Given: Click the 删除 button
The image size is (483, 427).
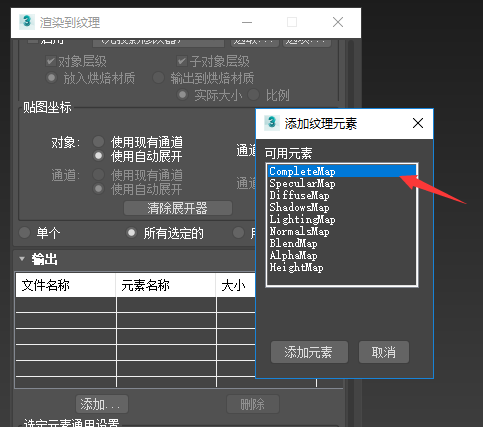Looking at the screenshot, I should tap(253, 404).
